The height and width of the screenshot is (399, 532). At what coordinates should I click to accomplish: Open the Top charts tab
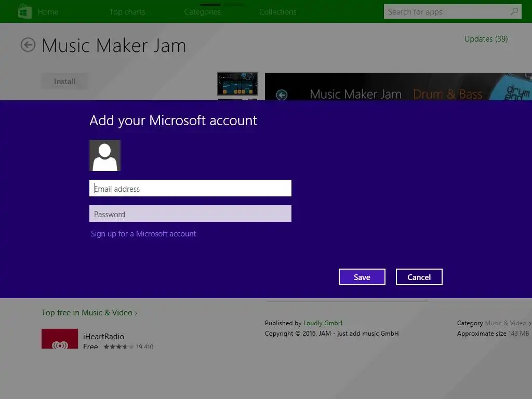point(127,12)
